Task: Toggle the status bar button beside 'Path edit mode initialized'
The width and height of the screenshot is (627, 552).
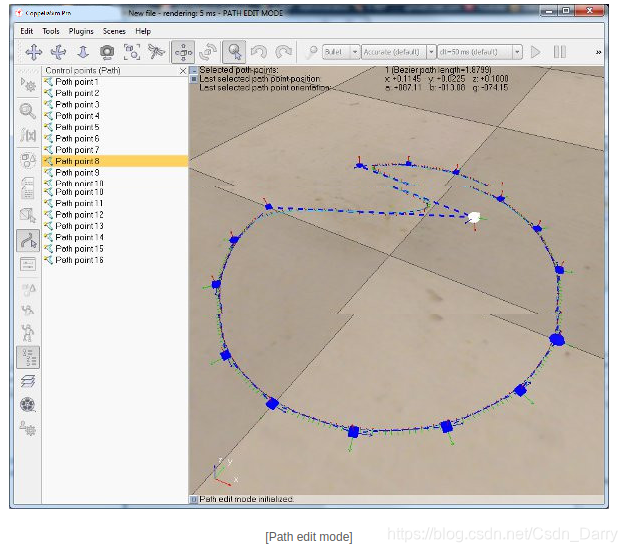Action: pyautogui.click(x=194, y=499)
